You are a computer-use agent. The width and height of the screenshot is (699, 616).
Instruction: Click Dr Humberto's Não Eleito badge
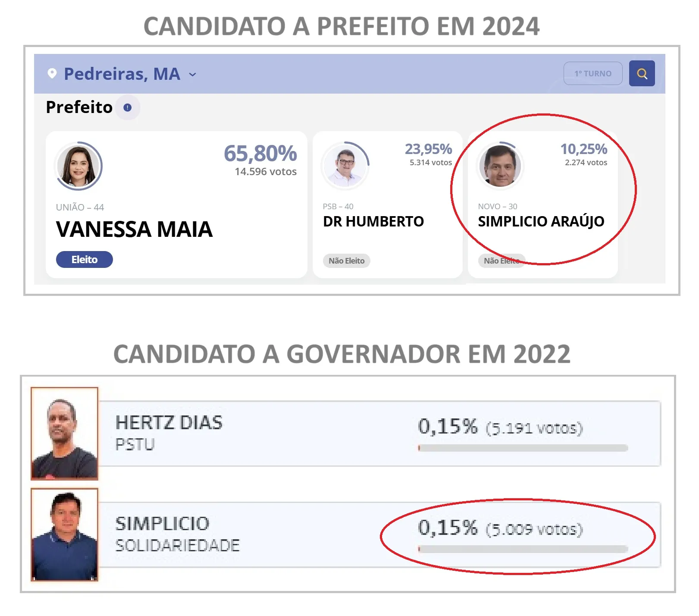click(x=346, y=261)
